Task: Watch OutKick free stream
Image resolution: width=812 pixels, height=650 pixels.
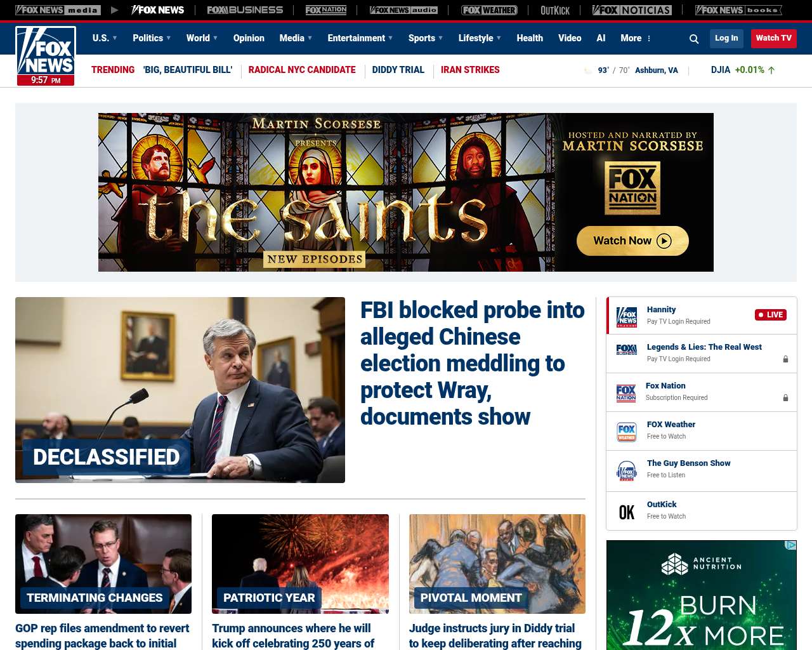Action: [702, 511]
